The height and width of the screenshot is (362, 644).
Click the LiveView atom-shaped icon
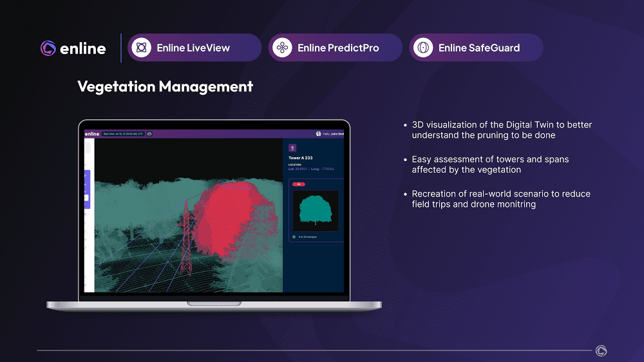tap(141, 48)
